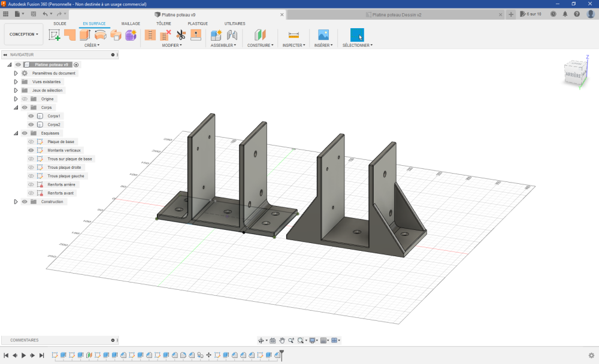The image size is (599, 364).
Task: Hide the Corps1 body using eye icon
Action: click(x=31, y=116)
